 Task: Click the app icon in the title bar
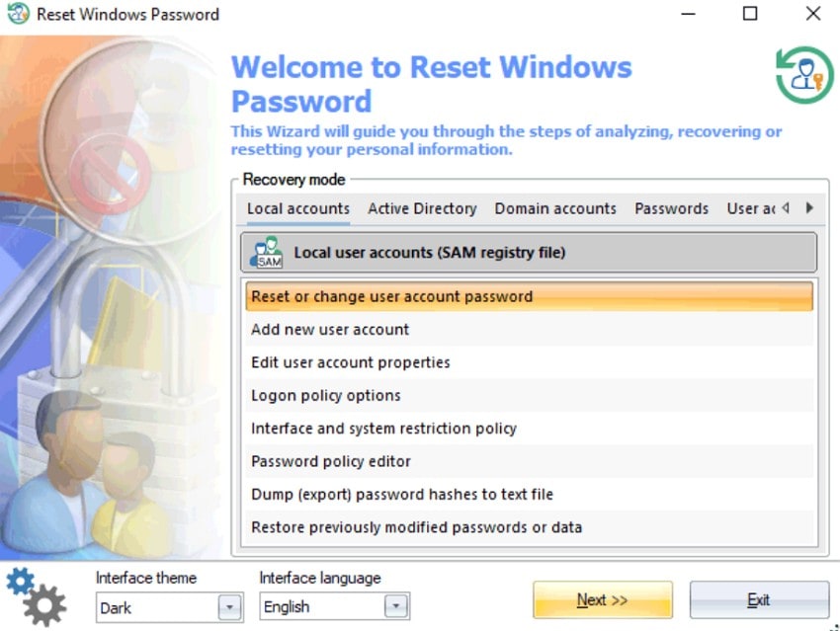pos(16,14)
